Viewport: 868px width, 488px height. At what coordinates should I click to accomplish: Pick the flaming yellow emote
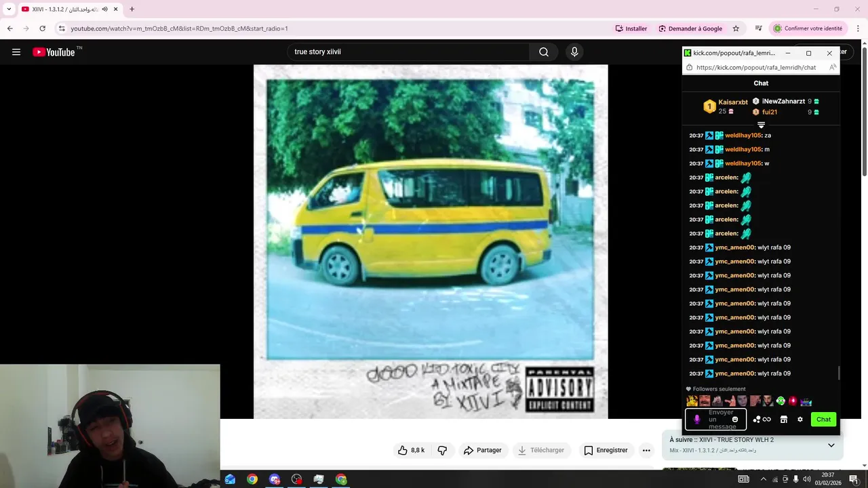coord(692,401)
